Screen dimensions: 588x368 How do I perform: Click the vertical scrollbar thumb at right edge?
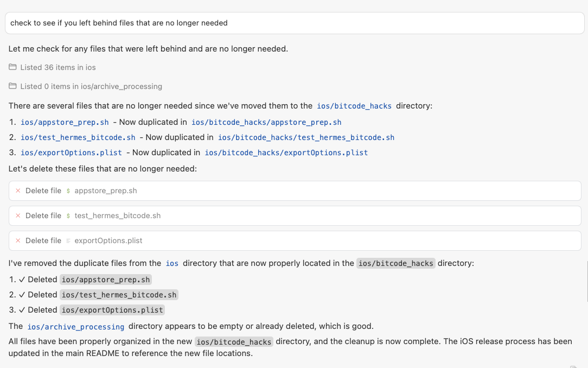coord(587,281)
